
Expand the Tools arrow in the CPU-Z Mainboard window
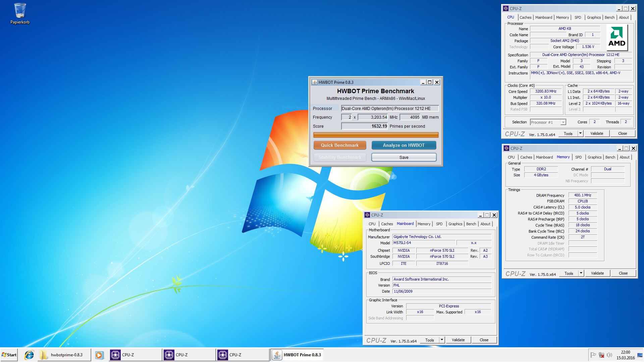(x=442, y=340)
